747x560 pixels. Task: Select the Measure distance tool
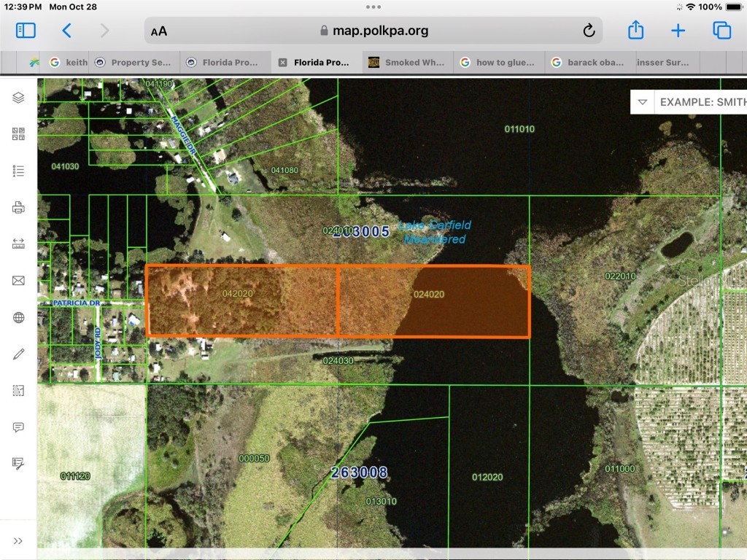tap(18, 244)
